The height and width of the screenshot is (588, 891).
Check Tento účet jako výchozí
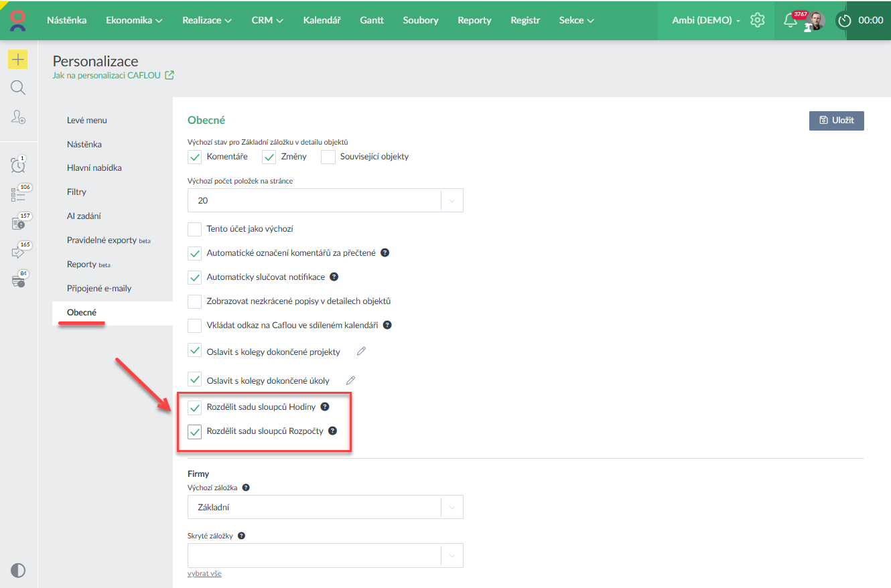point(195,229)
